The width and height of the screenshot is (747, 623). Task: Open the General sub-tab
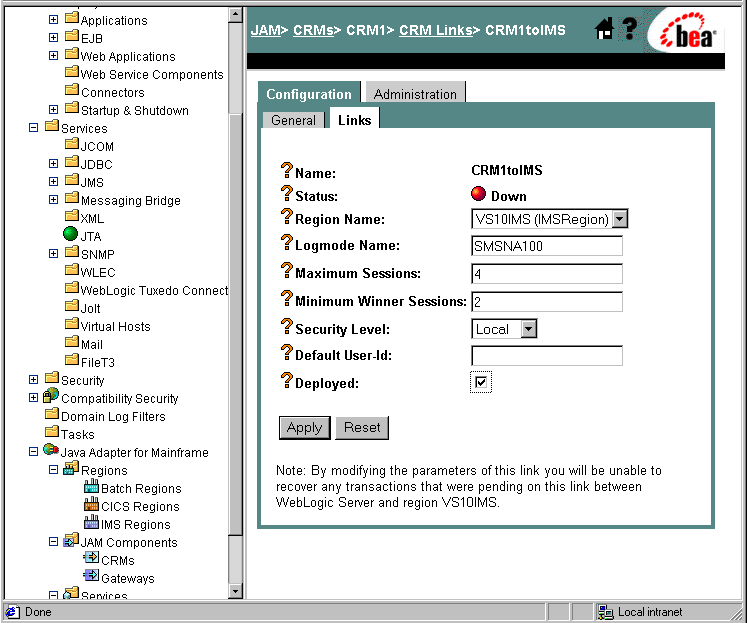(x=293, y=120)
